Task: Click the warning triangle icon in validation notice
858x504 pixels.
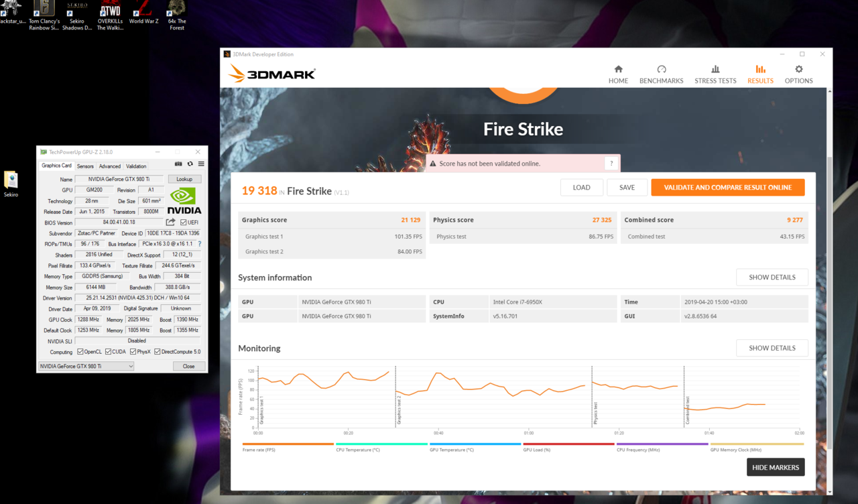Action: (x=433, y=164)
